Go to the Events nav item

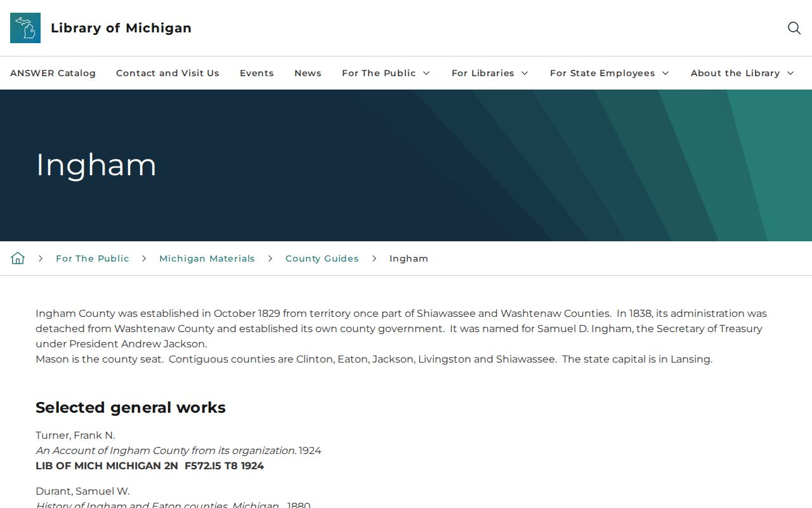(x=257, y=73)
